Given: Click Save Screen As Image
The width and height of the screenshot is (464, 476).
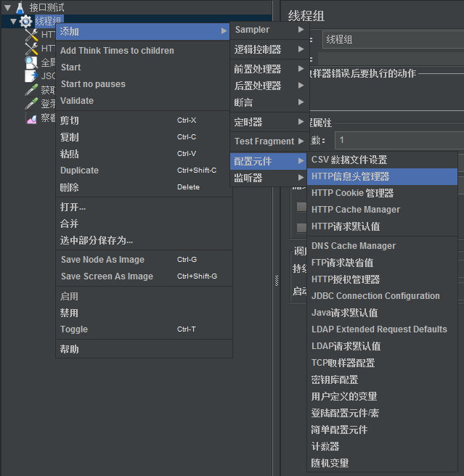Looking at the screenshot, I should [x=144, y=276].
